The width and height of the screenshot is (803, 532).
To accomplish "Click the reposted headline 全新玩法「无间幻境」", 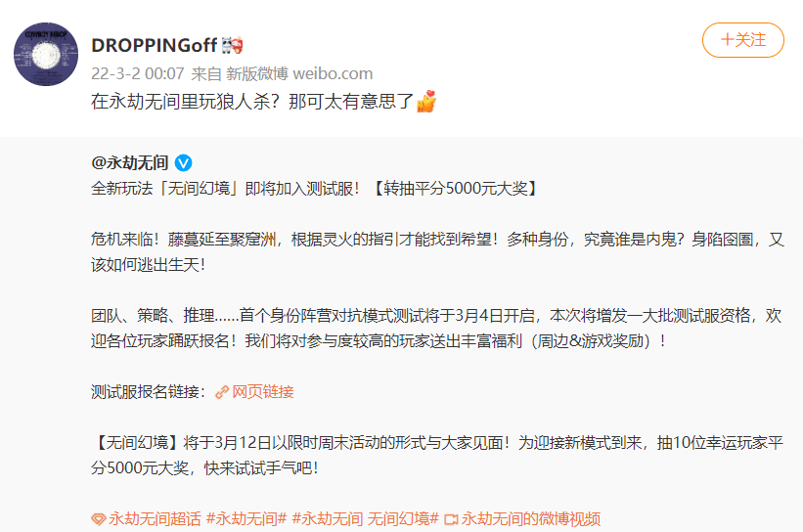I will point(314,189).
